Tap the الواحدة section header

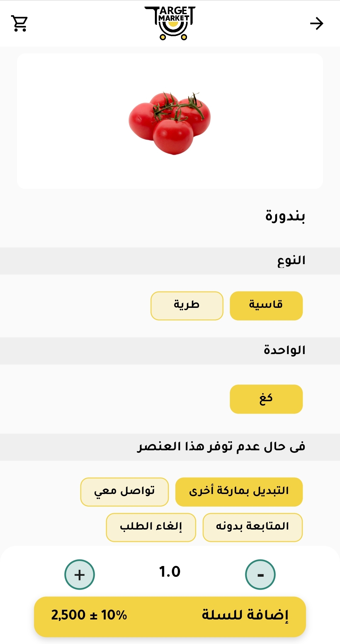coord(285,351)
